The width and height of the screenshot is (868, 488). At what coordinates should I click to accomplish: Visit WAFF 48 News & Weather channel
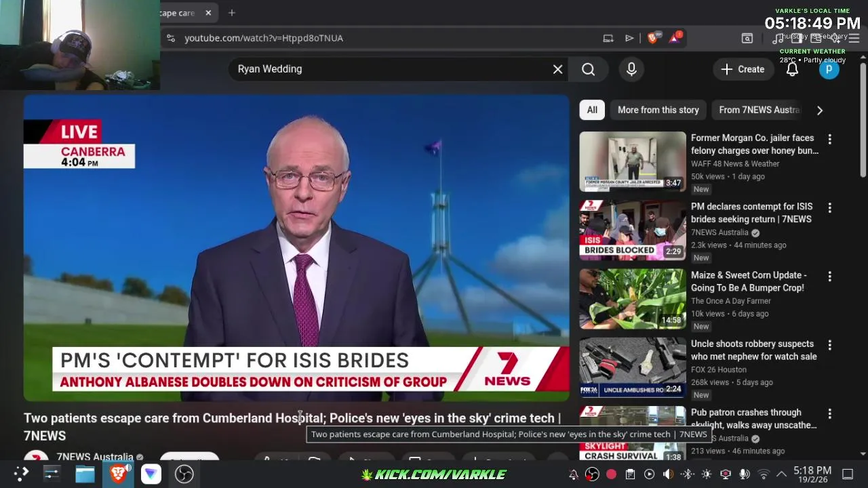[735, 163]
